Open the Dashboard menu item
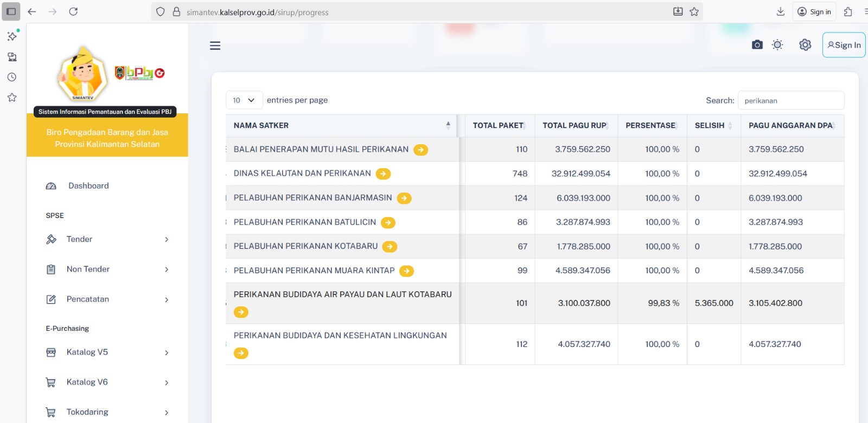The width and height of the screenshot is (868, 423). [x=88, y=186]
